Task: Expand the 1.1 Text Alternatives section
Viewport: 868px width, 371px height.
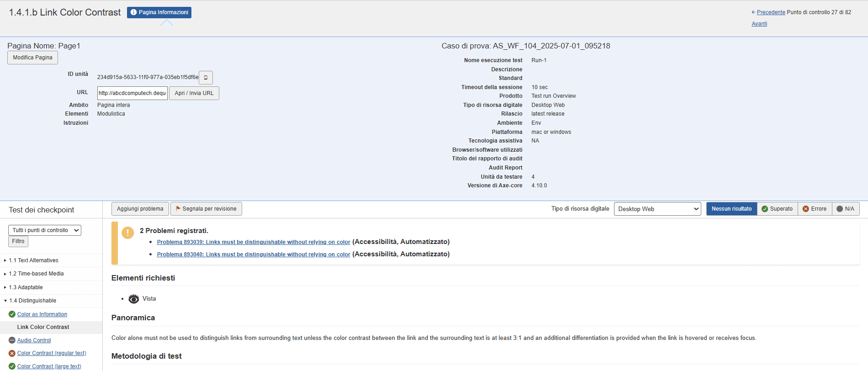Action: [34, 260]
